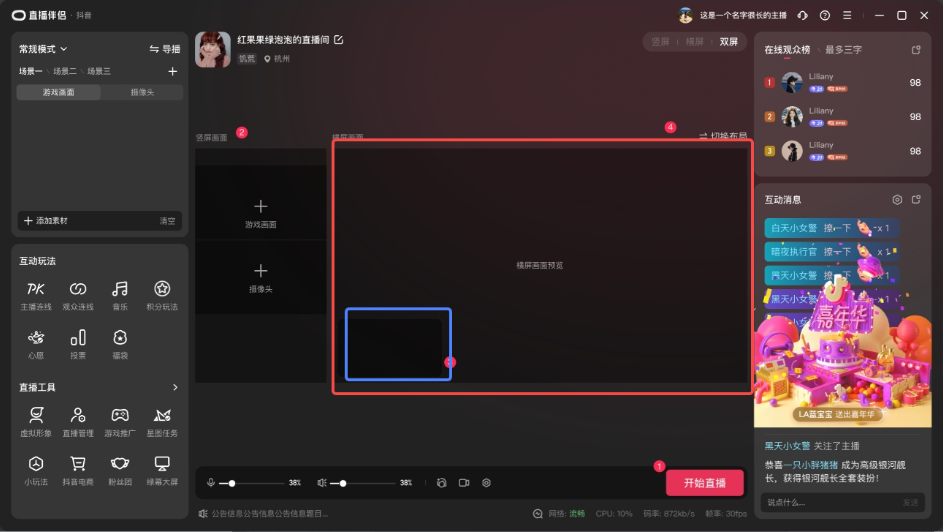Launch the 虚拟形象 virtual avatar tool
This screenshot has width=943, height=532.
(x=36, y=415)
